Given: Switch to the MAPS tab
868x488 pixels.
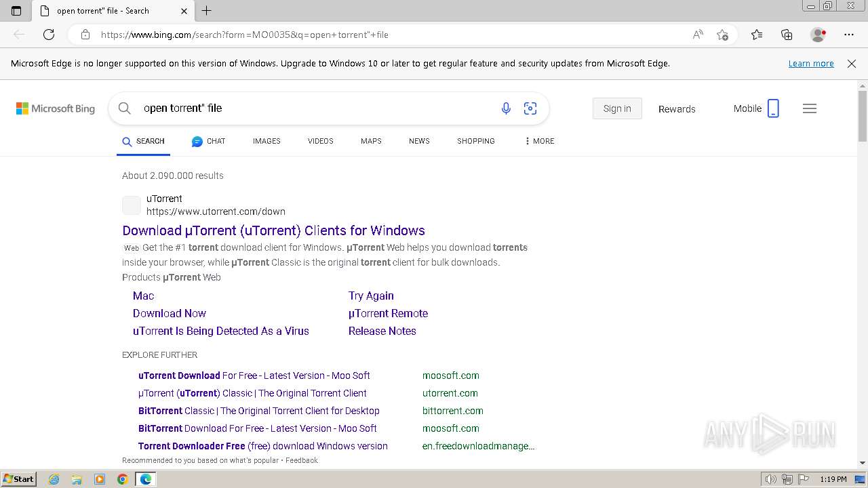Looking at the screenshot, I should click(x=371, y=141).
